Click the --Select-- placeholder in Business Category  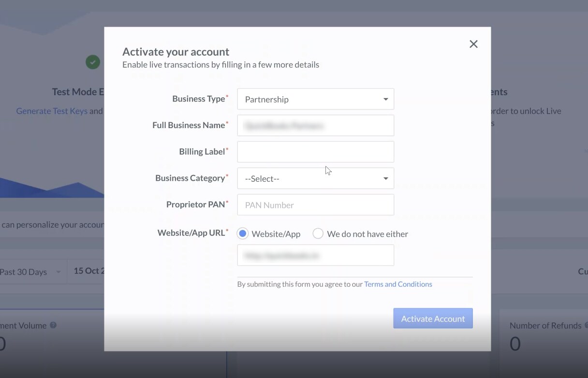(262, 178)
